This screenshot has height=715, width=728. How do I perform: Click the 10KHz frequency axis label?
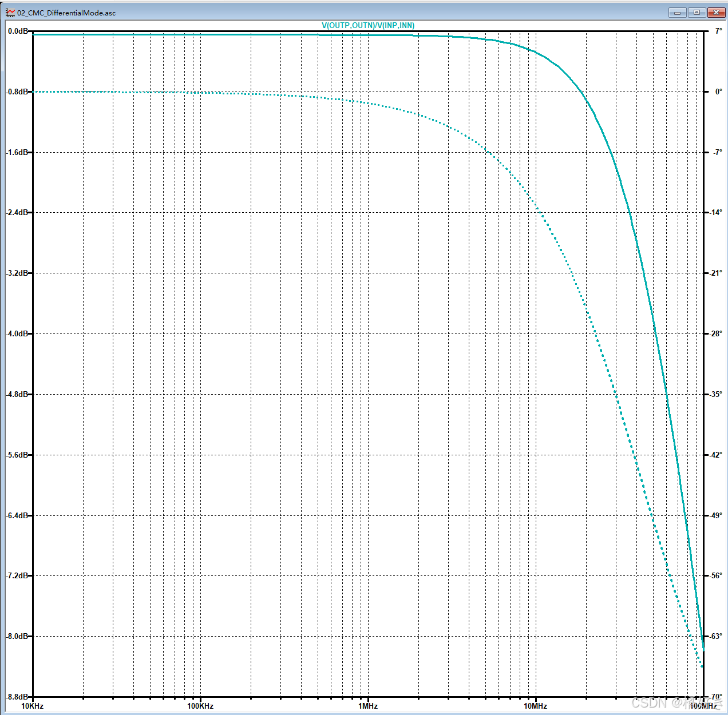coord(32,706)
